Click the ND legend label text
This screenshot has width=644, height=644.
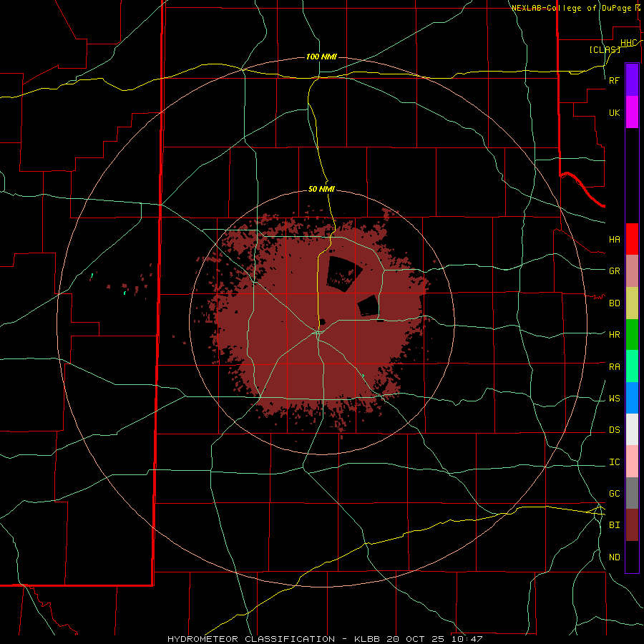(x=614, y=557)
